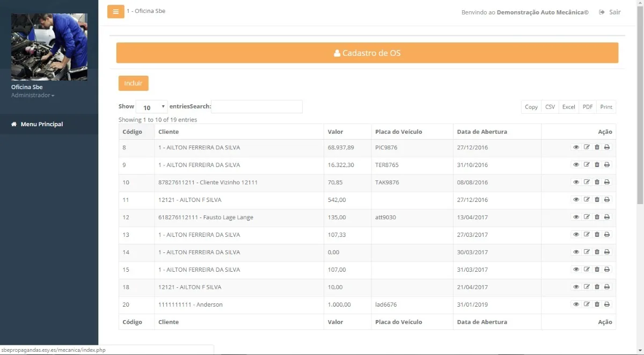This screenshot has height=355, width=644.
Task: Edit order 9 with pencil icon
Action: (587, 165)
